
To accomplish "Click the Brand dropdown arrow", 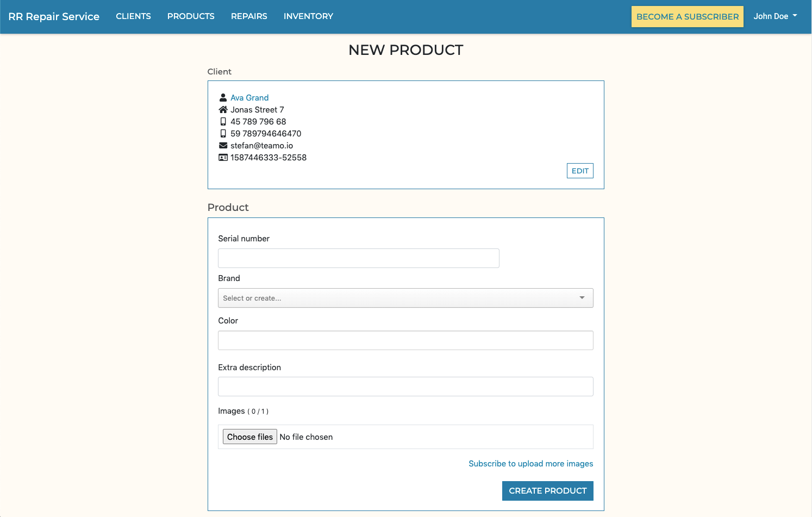I will [582, 298].
